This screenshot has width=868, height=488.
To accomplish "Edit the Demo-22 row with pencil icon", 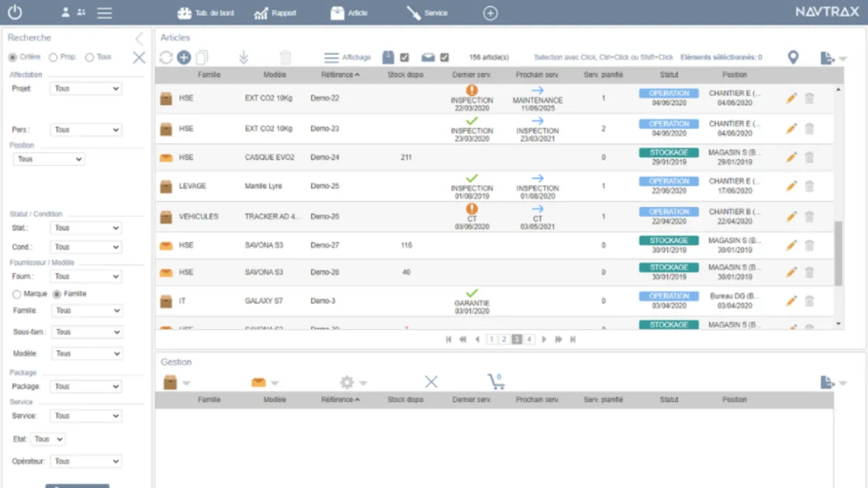I will coord(791,98).
